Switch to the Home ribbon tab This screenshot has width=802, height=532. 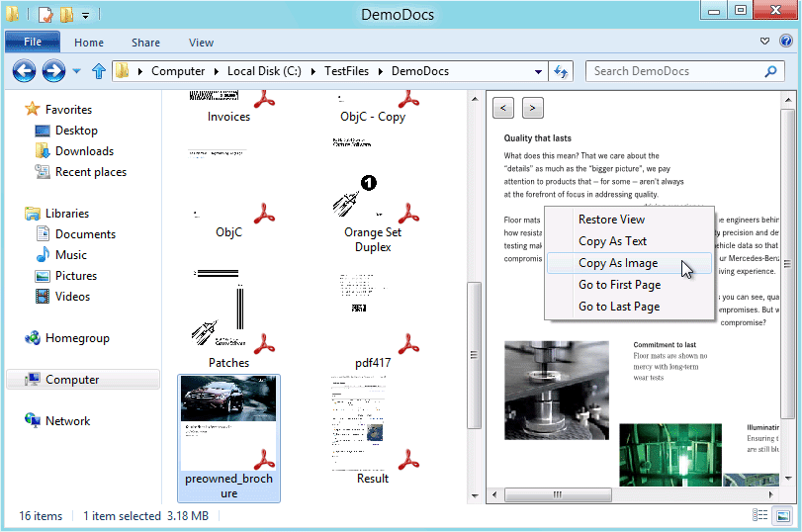pos(89,43)
